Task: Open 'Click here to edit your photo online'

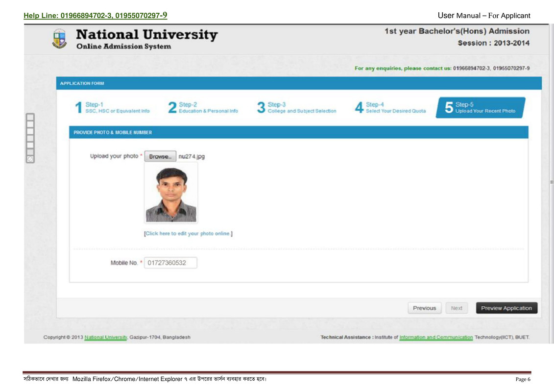Action: click(188, 234)
